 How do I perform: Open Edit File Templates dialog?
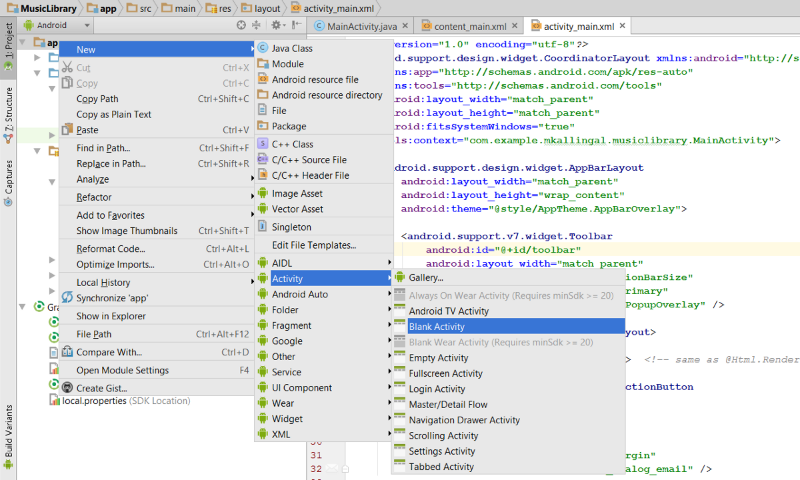click(324, 245)
